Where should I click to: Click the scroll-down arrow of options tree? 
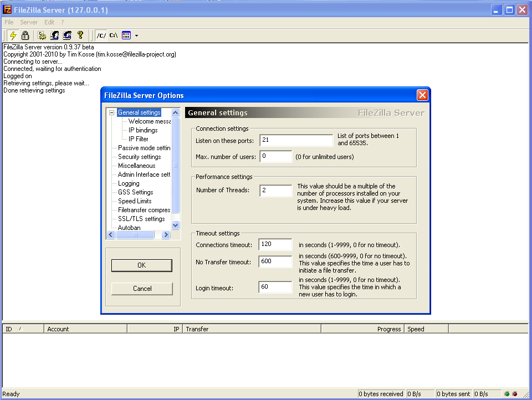(176, 225)
